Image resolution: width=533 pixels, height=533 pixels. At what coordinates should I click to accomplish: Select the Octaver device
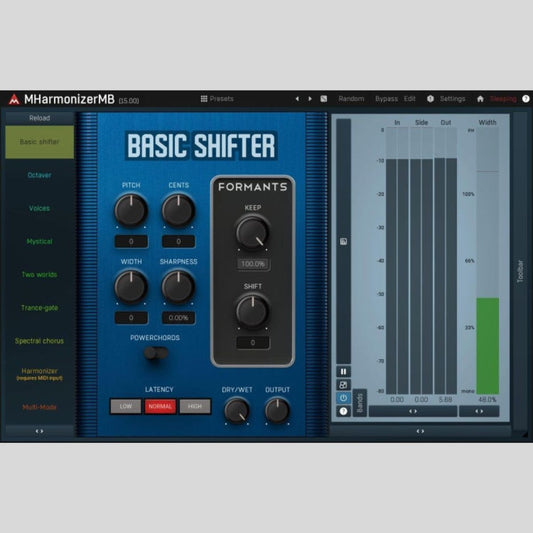(39, 175)
